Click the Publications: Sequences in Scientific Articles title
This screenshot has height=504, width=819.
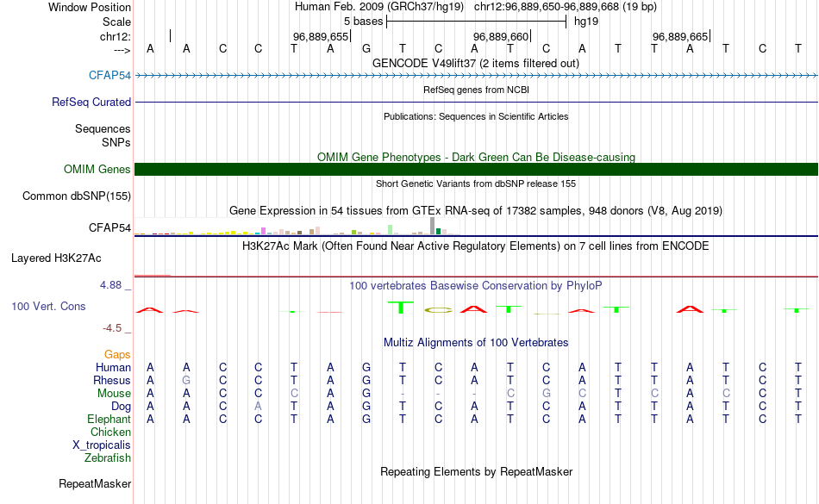click(476, 116)
